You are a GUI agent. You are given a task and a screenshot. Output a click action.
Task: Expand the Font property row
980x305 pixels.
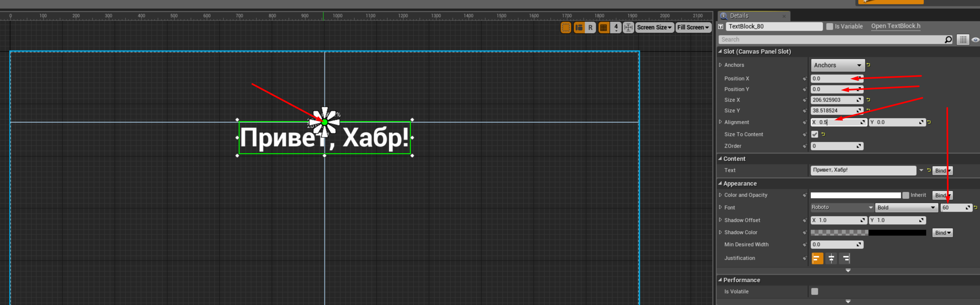[720, 208]
